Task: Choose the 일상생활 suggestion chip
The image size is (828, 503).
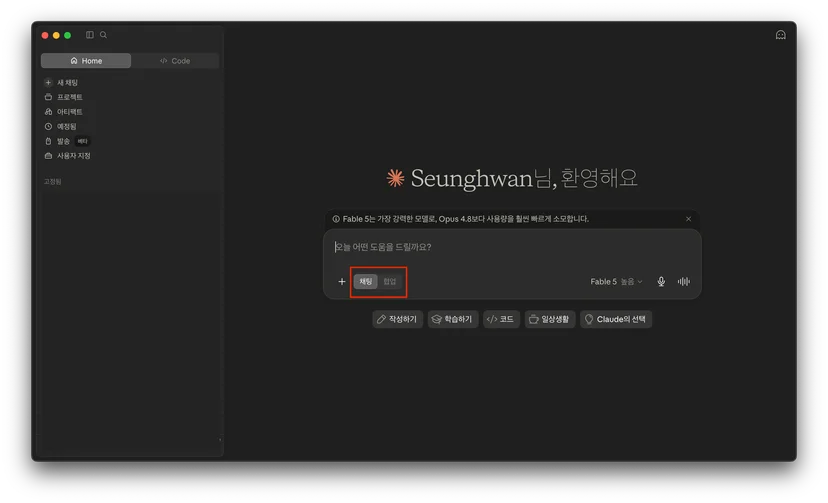Action: coord(549,319)
